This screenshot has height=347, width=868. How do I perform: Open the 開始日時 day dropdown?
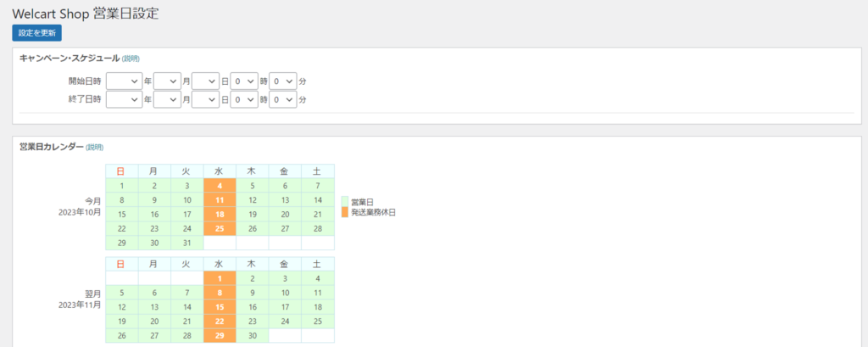click(205, 81)
